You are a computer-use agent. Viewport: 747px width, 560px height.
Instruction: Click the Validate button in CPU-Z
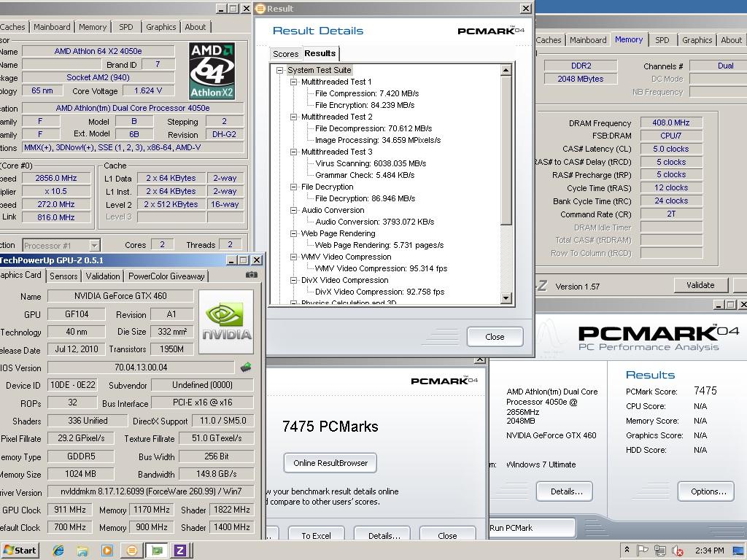pos(700,285)
